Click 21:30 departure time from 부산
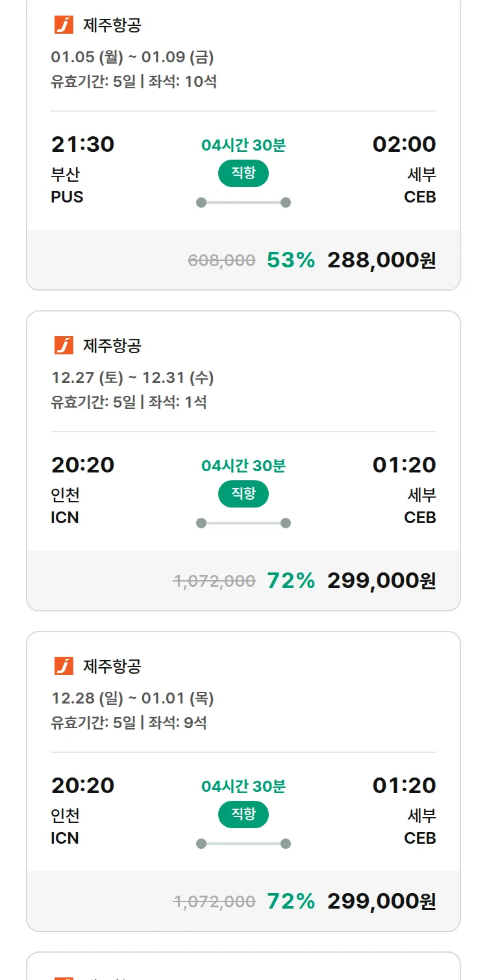The image size is (487, 980). click(82, 144)
